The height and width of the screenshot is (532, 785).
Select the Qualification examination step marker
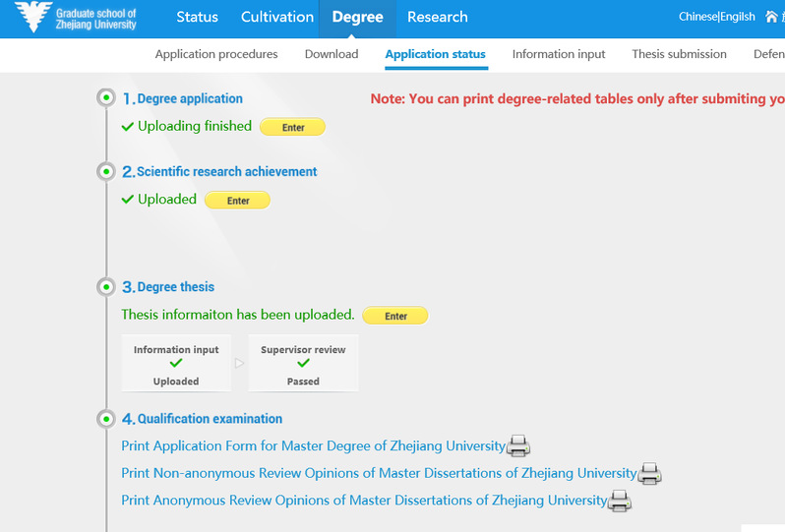tap(106, 418)
